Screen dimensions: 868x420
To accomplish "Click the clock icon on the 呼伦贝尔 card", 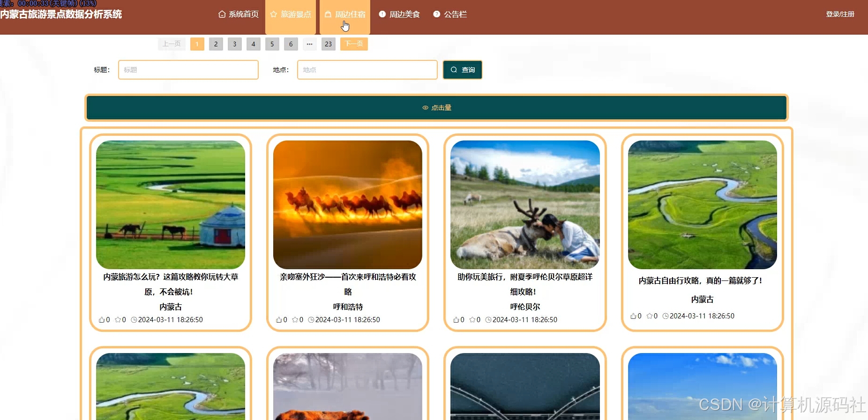I will tap(488, 320).
